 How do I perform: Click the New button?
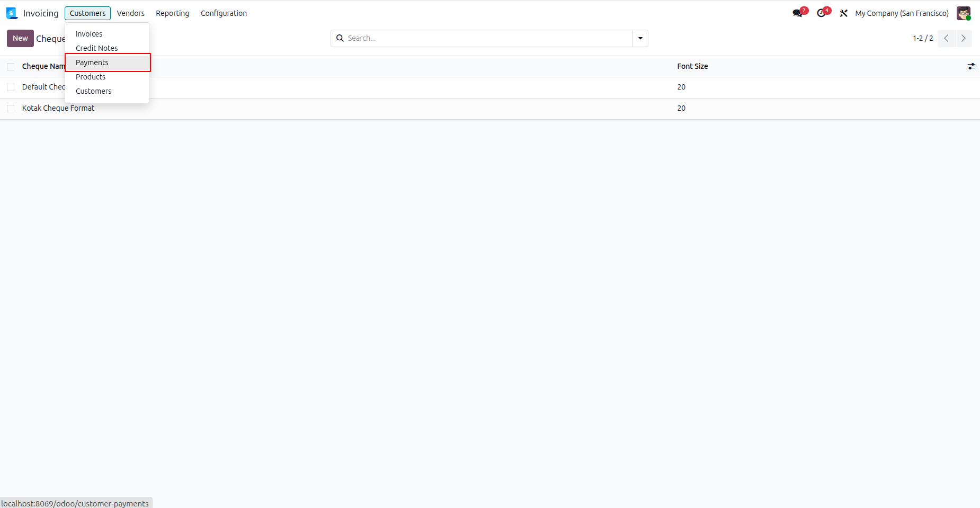coord(20,38)
